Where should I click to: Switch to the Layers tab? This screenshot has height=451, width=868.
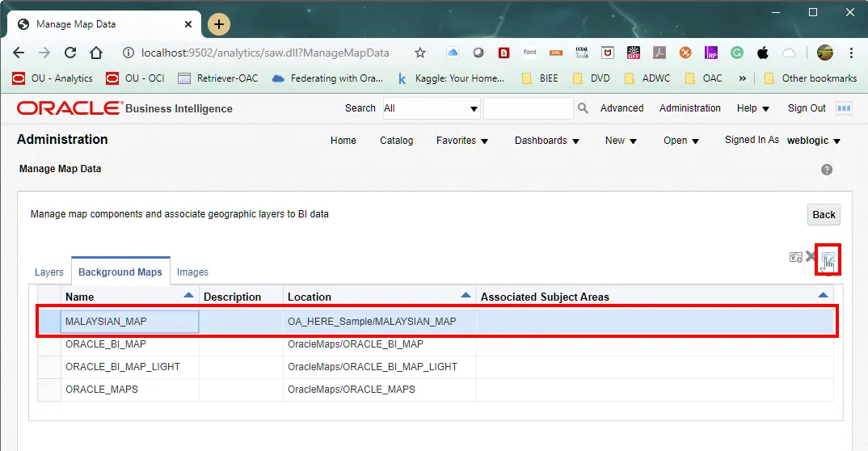click(49, 272)
